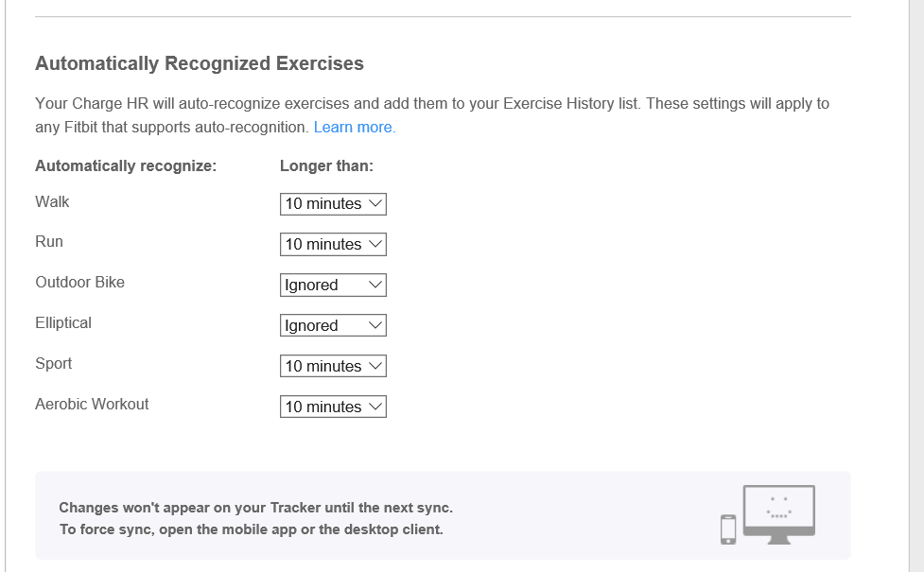
Task: Click the mobile phone sync icon
Action: [x=727, y=529]
